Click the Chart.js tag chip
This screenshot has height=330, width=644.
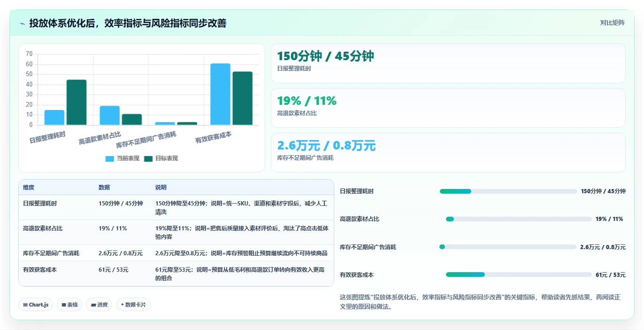(x=36, y=305)
